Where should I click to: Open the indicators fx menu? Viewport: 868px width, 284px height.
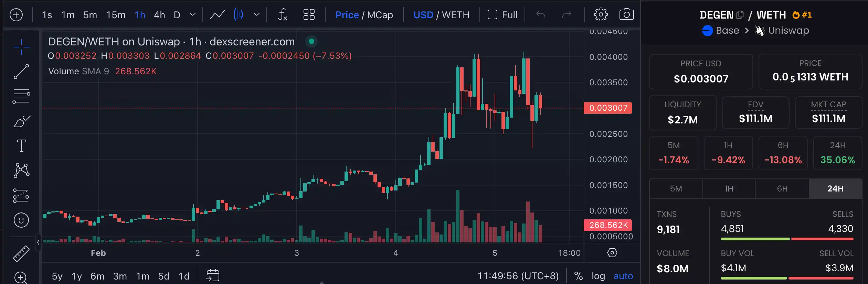click(282, 15)
